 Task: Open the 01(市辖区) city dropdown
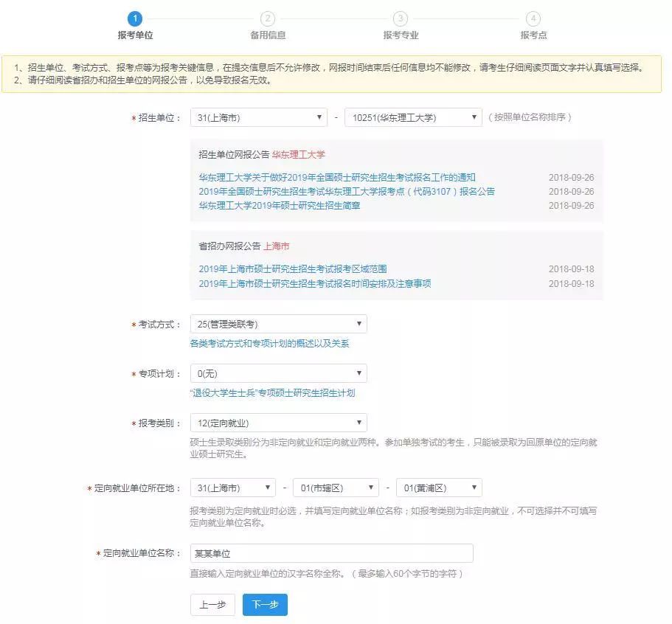point(336,488)
